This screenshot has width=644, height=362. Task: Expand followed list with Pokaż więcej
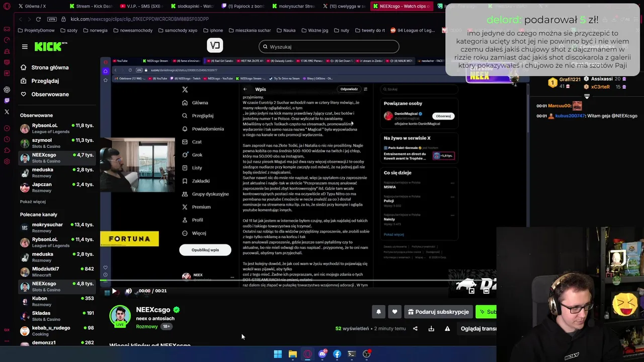(x=33, y=202)
